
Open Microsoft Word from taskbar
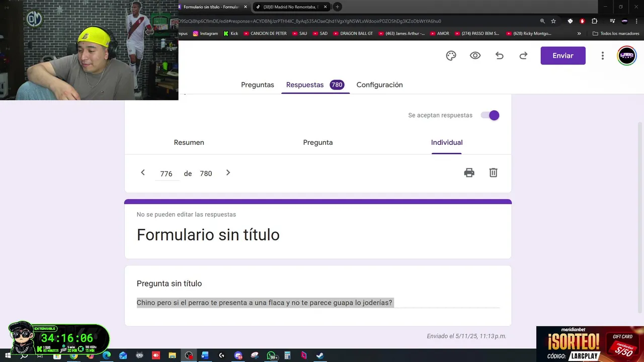205,355
